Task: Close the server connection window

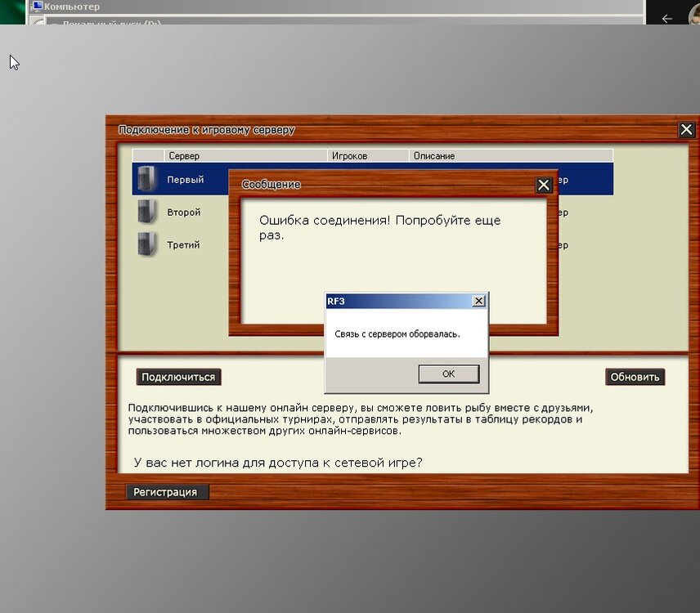Action: pos(686,130)
